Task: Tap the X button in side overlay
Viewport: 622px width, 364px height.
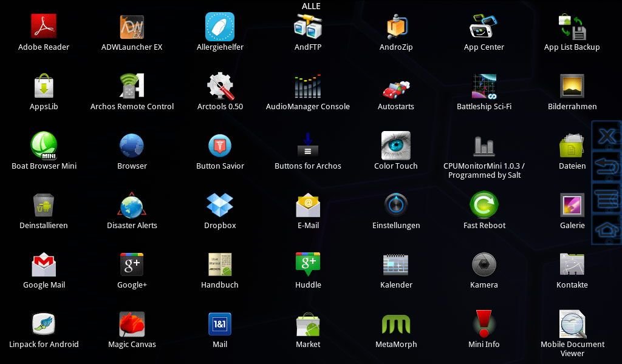Action: (607, 136)
